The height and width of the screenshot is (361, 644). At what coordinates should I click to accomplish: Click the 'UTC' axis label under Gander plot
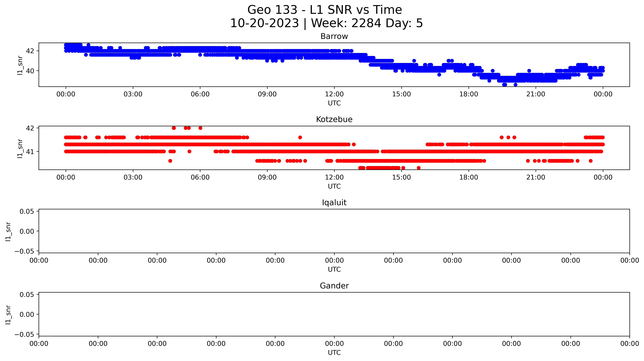pyautogui.click(x=334, y=353)
